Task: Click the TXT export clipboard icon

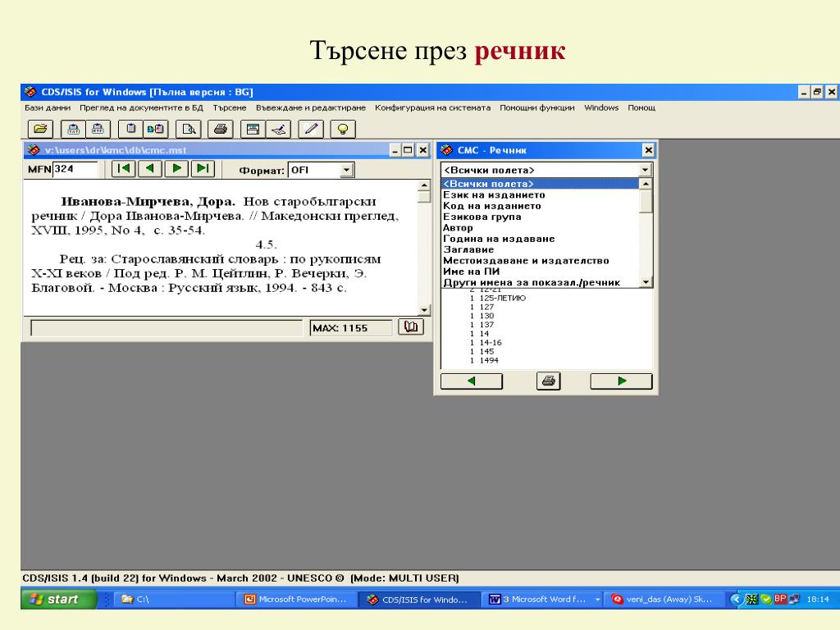Action: [73, 129]
